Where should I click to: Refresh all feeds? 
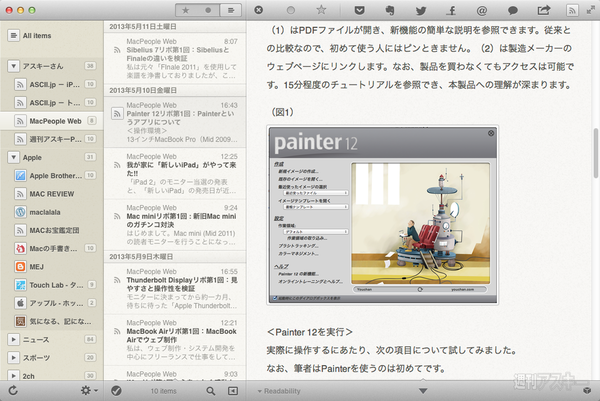13,390
